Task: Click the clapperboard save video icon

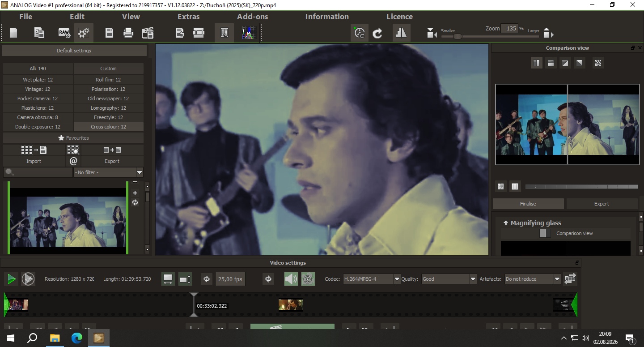Action: (x=148, y=33)
